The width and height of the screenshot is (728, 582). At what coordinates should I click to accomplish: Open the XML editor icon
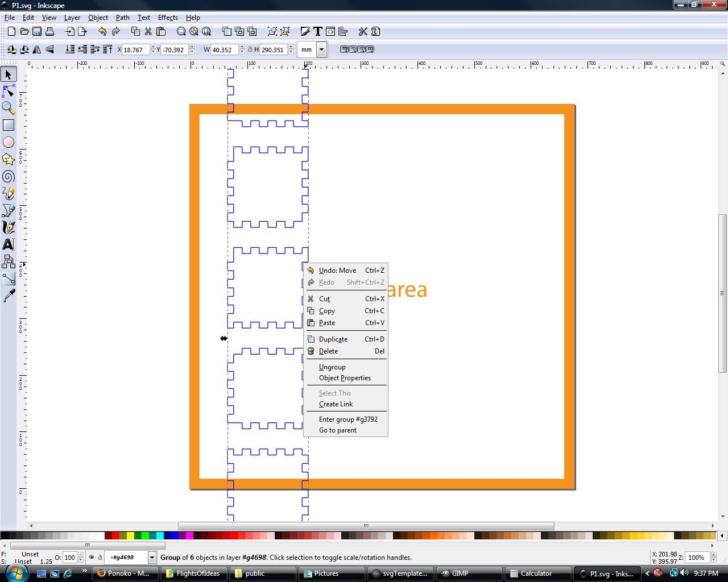coord(330,31)
